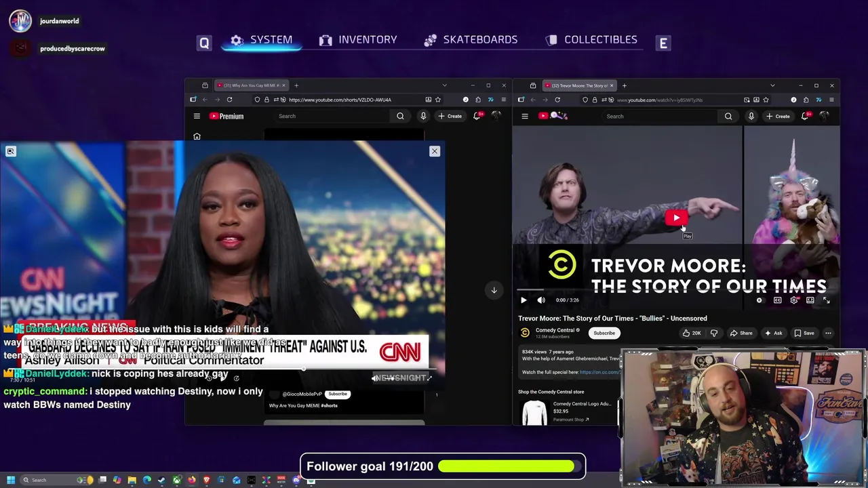Open a new tab in right browser window
This screenshot has width=868, height=488.
click(625, 85)
